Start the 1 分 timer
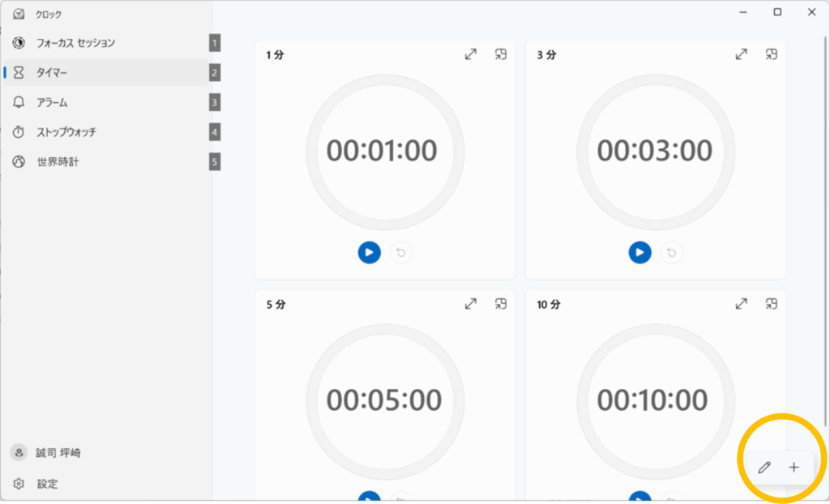The width and height of the screenshot is (830, 504). pos(369,253)
